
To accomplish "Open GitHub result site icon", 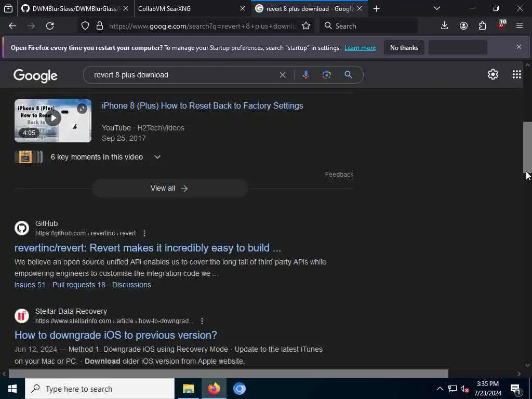I will click(x=22, y=228).
